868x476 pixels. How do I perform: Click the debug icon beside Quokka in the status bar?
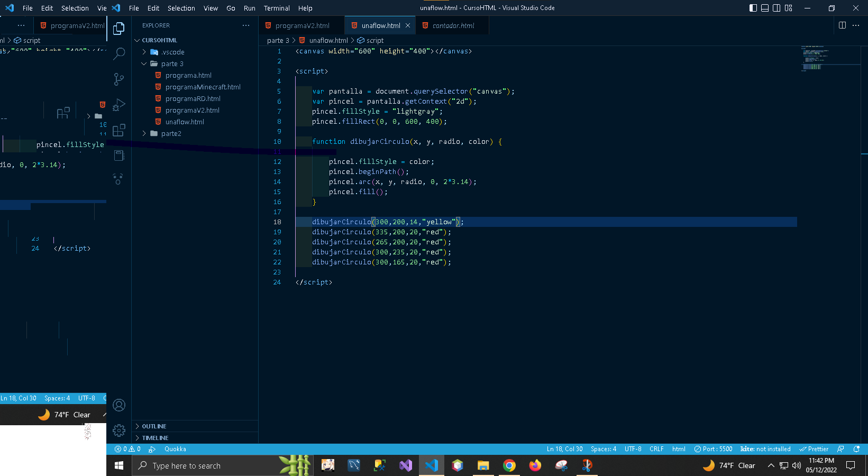point(152,449)
